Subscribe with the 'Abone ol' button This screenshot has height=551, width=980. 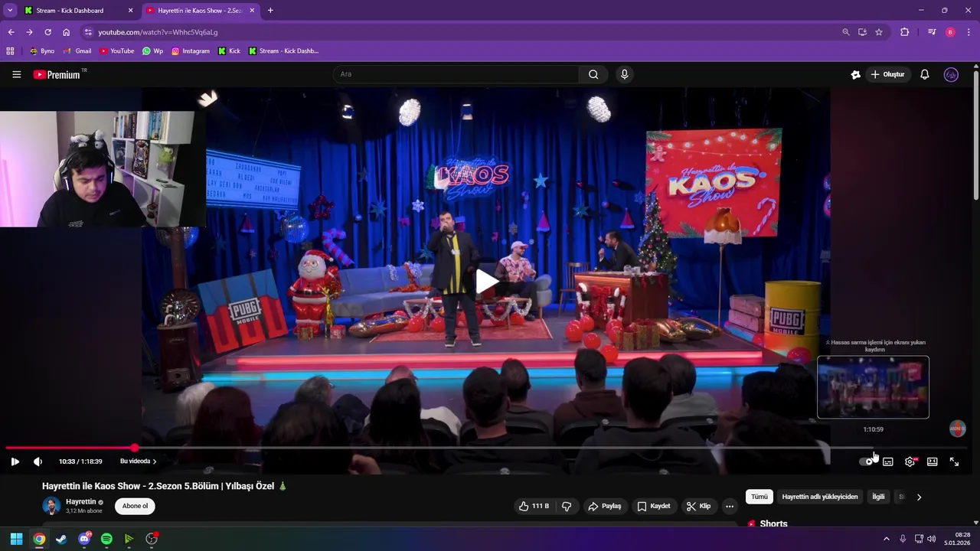[x=136, y=506]
